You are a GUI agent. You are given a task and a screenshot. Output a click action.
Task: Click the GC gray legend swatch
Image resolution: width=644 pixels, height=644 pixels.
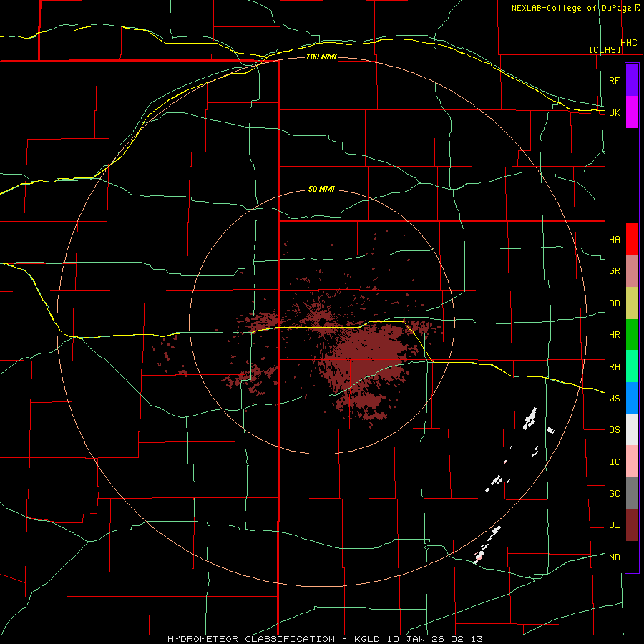[x=632, y=493]
